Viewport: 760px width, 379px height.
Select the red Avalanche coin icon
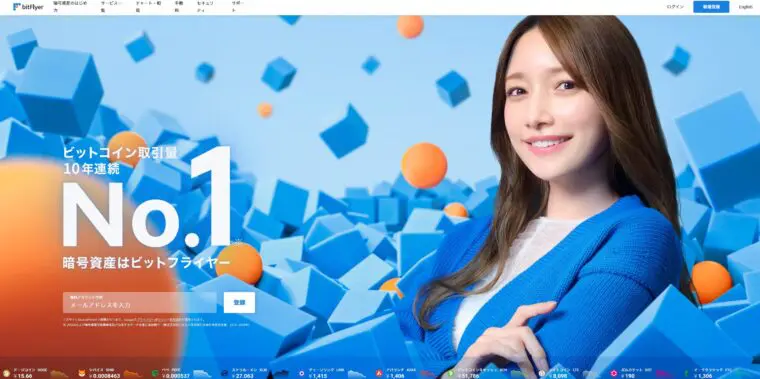click(379, 373)
